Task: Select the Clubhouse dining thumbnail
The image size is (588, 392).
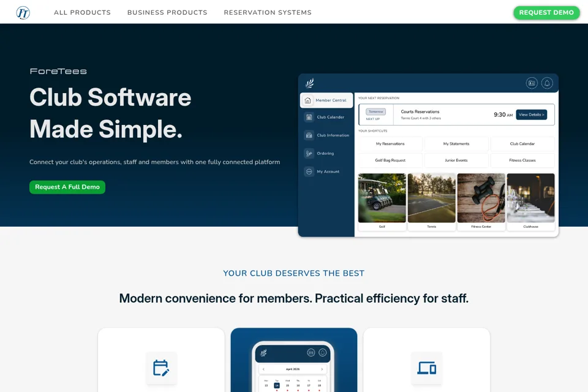Action: pyautogui.click(x=530, y=198)
